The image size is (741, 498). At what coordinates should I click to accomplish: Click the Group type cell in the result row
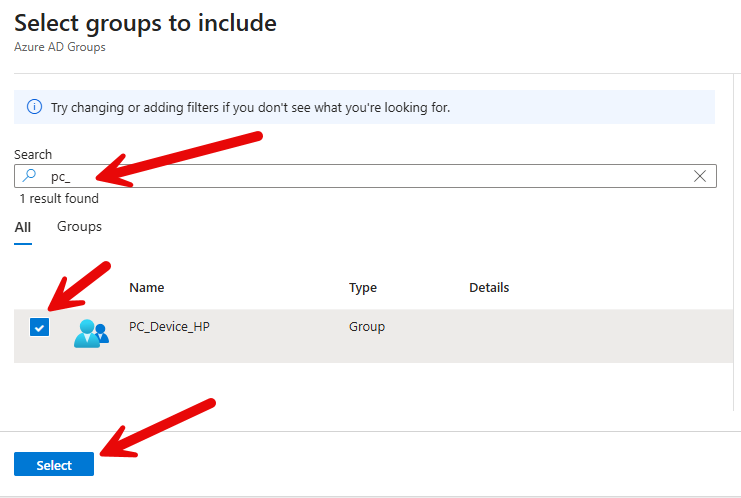coord(367,327)
